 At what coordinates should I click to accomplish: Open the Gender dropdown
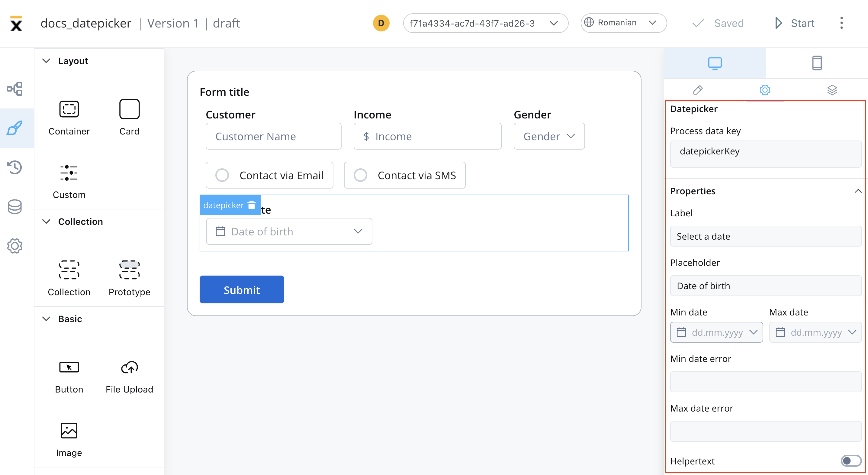[549, 136]
